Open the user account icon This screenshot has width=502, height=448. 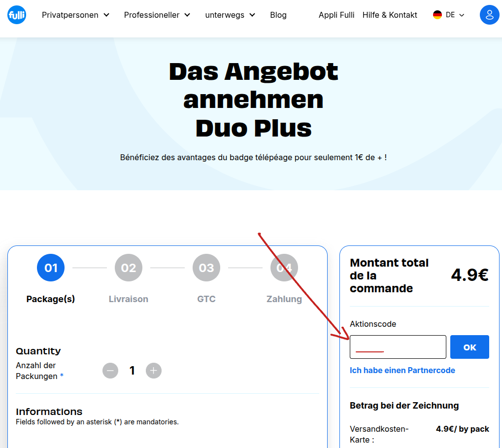[489, 15]
